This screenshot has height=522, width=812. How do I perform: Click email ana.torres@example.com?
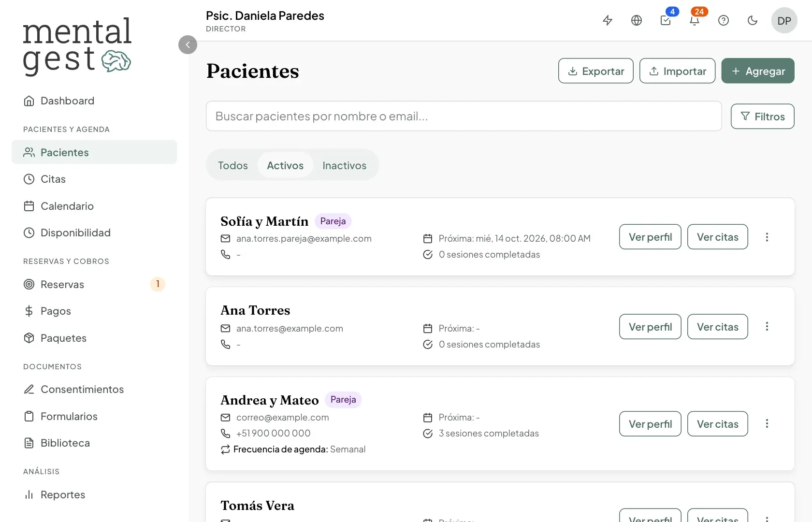[290, 328]
